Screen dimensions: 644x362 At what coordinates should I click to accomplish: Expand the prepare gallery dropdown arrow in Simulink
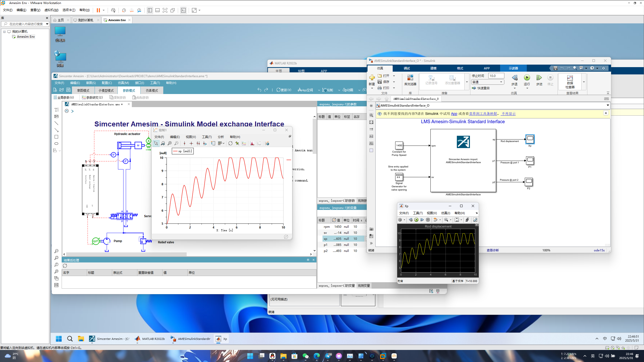pyautogui.click(x=467, y=82)
